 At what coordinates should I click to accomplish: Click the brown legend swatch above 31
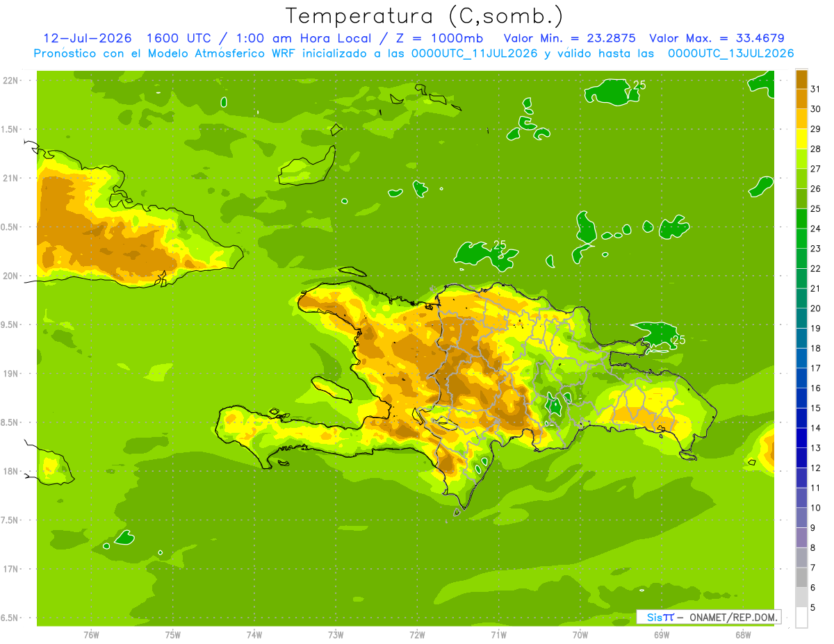(801, 79)
